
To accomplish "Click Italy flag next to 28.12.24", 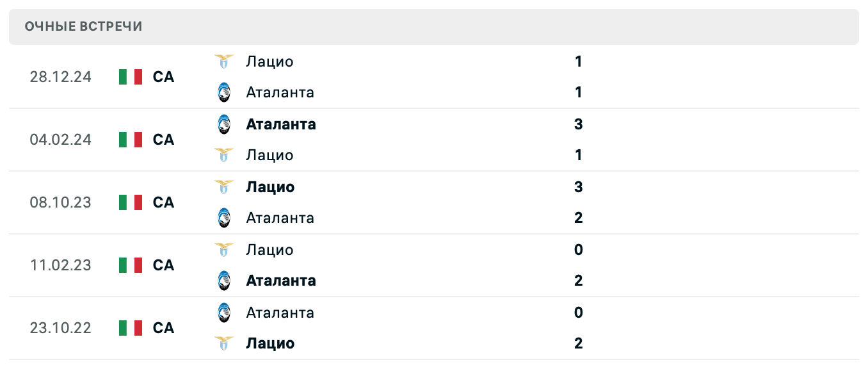I will point(131,77).
